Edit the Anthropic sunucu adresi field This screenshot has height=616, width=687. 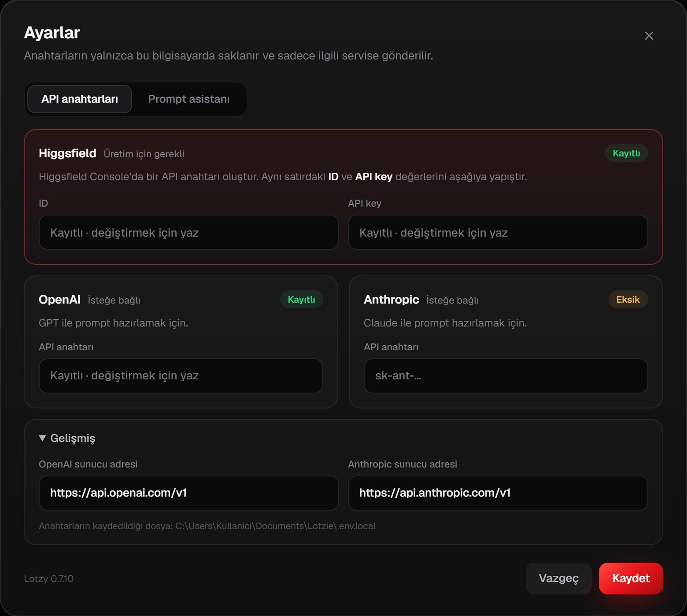click(498, 493)
